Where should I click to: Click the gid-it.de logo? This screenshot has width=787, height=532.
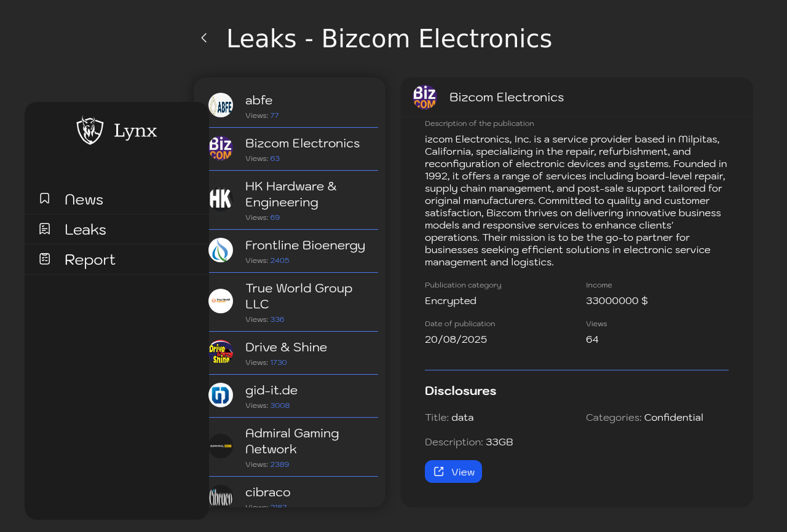pyautogui.click(x=221, y=395)
